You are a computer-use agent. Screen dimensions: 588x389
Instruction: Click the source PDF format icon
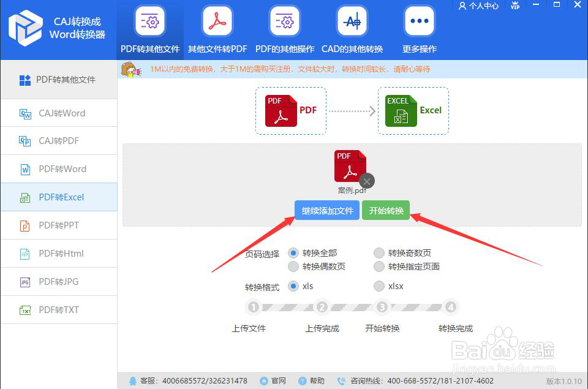[281, 111]
